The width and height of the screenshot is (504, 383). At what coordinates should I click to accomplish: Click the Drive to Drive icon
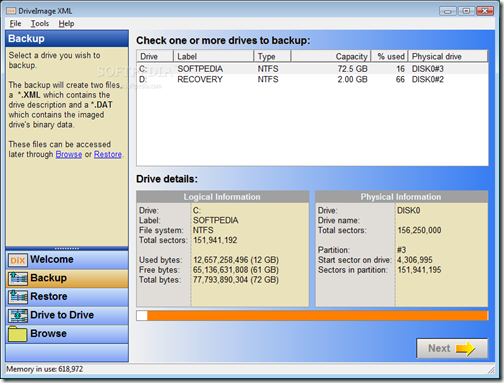18,316
